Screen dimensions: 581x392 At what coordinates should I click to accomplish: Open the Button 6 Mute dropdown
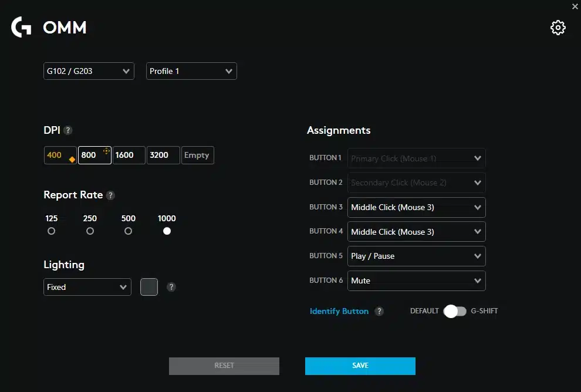pyautogui.click(x=417, y=281)
